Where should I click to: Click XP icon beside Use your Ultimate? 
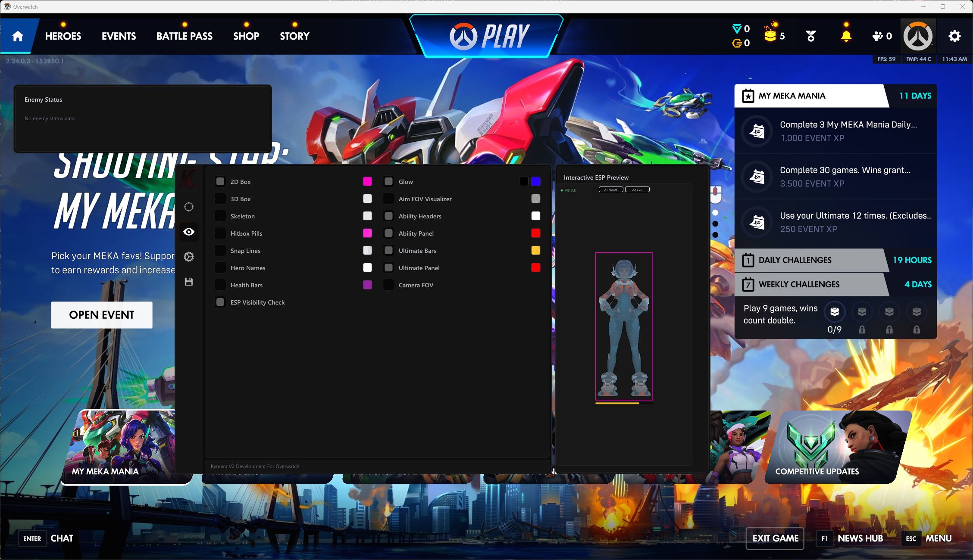click(x=757, y=222)
